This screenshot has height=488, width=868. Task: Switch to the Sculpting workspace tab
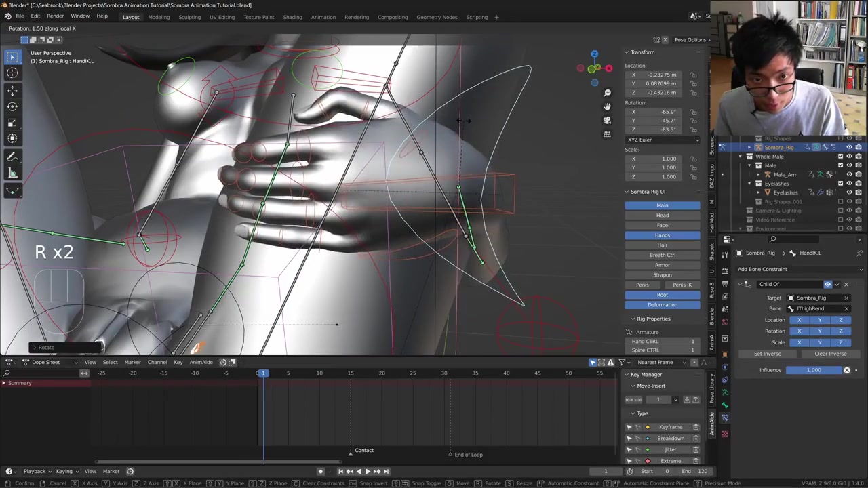(x=189, y=17)
